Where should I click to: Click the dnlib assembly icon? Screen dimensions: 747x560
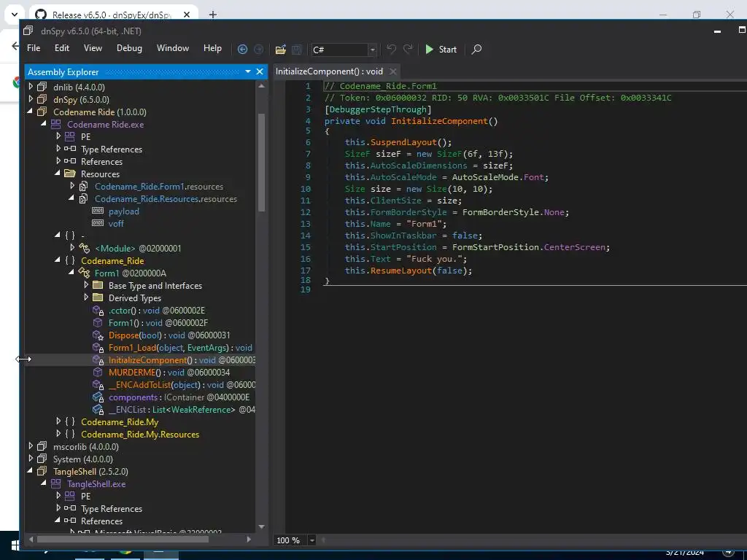pos(42,87)
